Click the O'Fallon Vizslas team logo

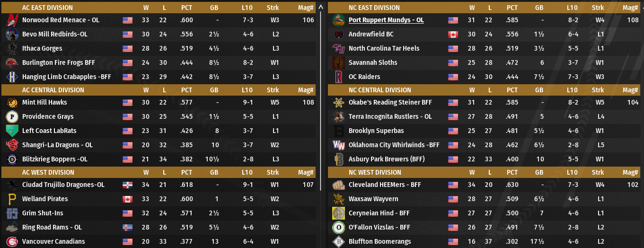(x=338, y=228)
